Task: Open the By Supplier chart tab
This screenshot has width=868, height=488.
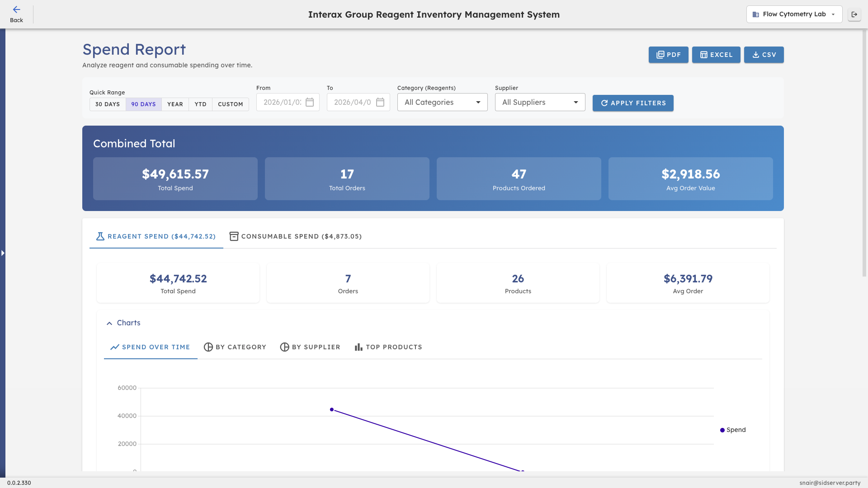Action: pyautogui.click(x=310, y=347)
